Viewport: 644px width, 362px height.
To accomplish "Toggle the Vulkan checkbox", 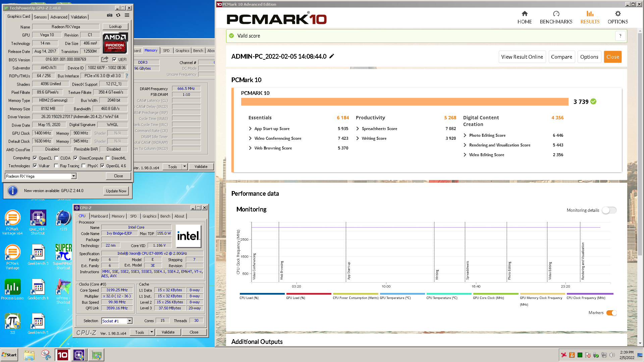I will pyautogui.click(x=35, y=166).
